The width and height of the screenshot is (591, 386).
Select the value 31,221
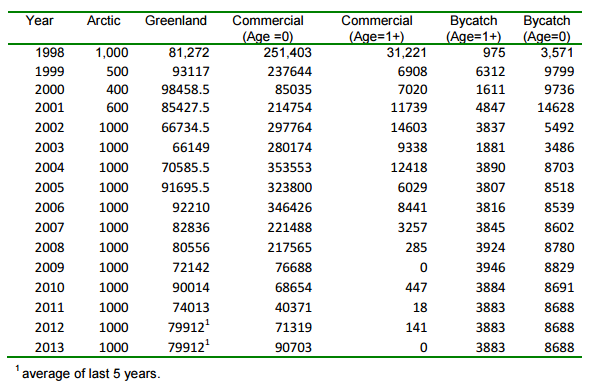(x=407, y=53)
